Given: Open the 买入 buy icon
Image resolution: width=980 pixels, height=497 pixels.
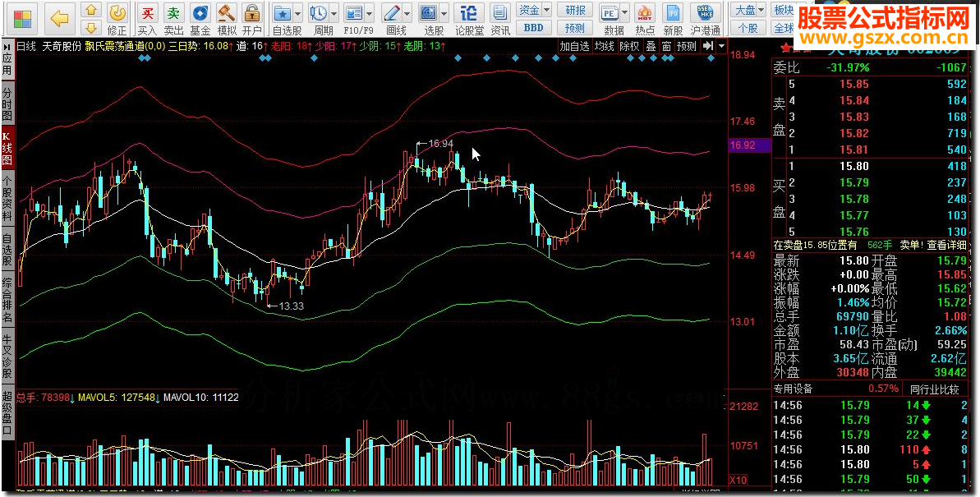Looking at the screenshot, I should [148, 12].
